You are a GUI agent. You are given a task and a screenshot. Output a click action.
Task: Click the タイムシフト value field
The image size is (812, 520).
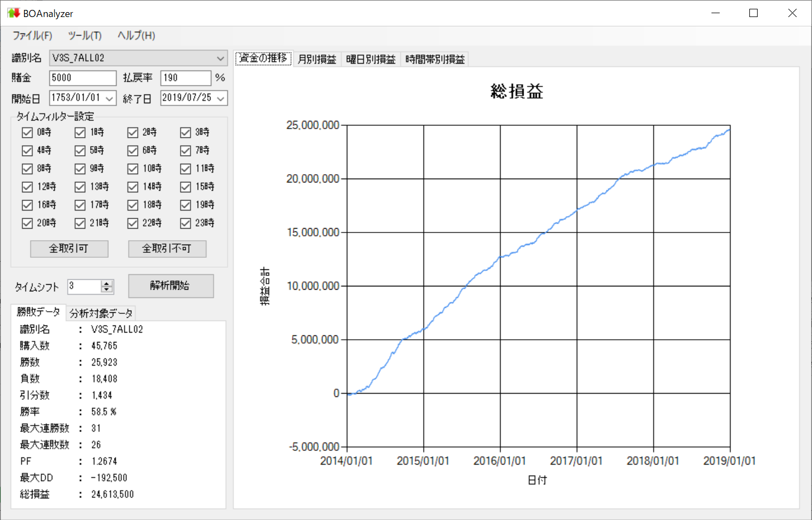click(85, 286)
